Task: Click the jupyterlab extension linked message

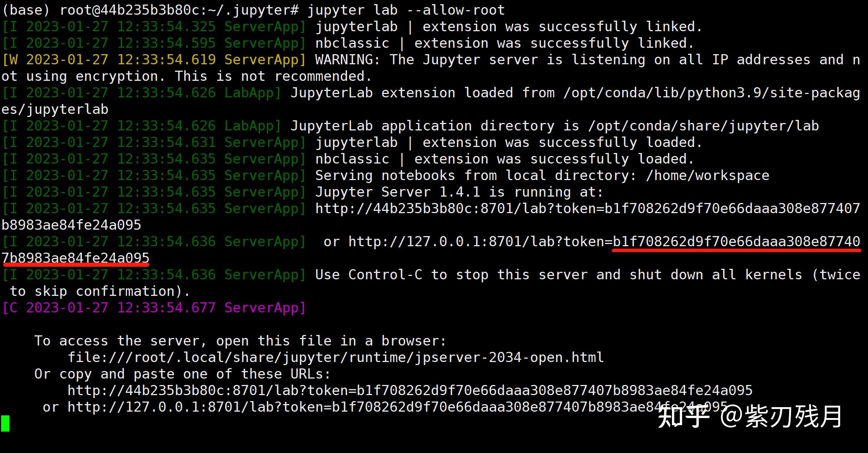Action: tap(507, 26)
